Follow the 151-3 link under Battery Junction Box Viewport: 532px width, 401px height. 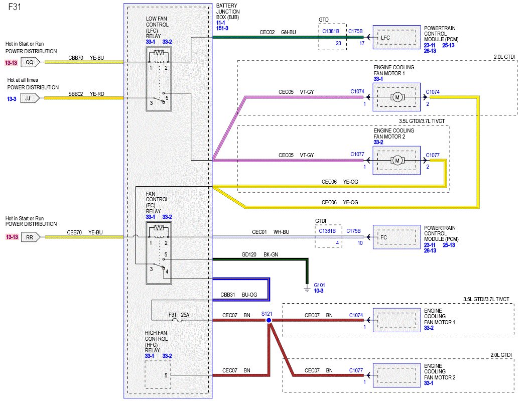click(222, 28)
